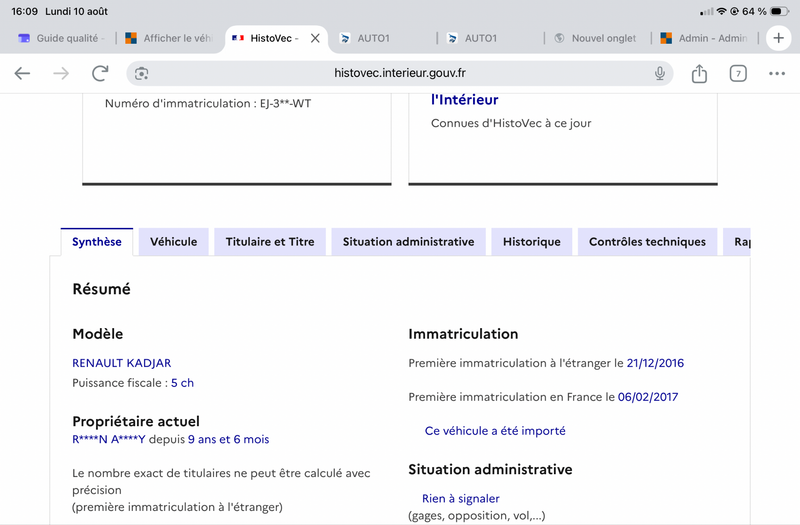
Task: Tap the battery 64 % status indicator
Action: [x=765, y=11]
